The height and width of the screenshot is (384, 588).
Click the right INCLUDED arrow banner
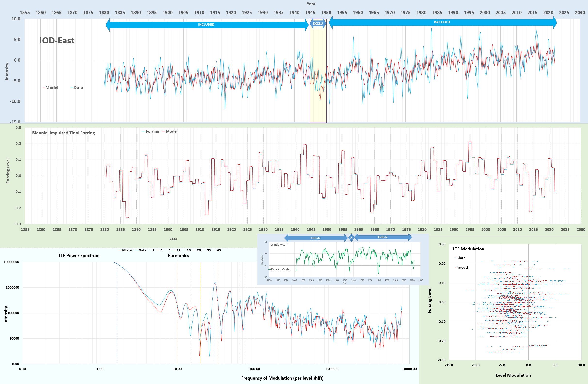tap(442, 22)
